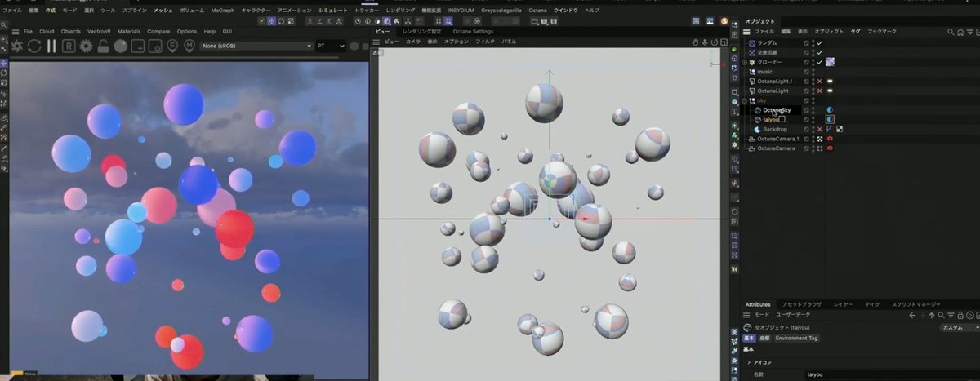Switch to the テイク tab
The image size is (980, 381).
(x=872, y=304)
